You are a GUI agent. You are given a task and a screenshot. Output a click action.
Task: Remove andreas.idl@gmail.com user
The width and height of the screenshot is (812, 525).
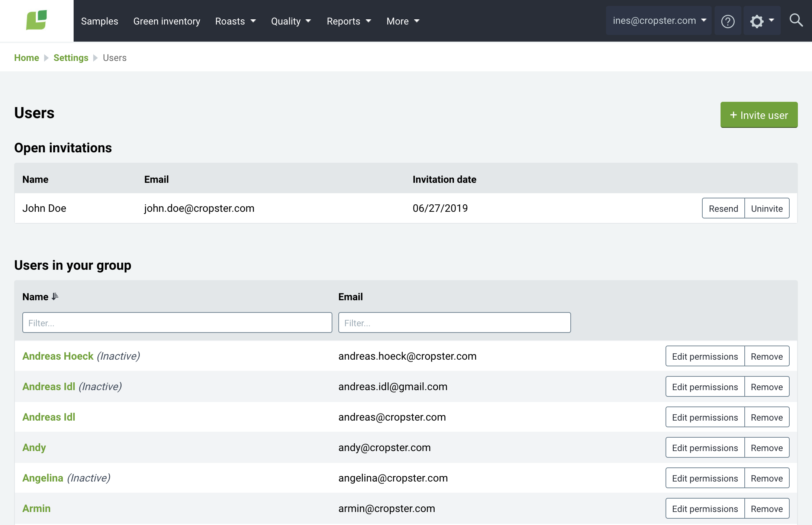tap(767, 387)
